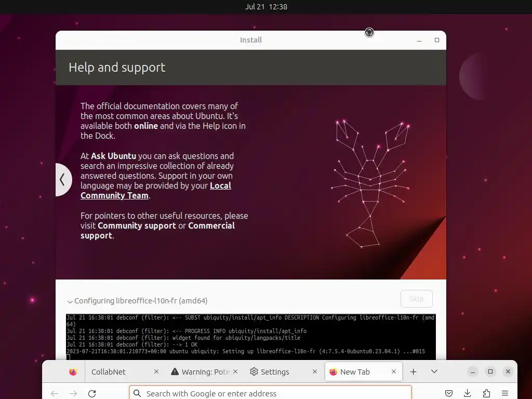This screenshot has width=532, height=399.
Task: Visit the Community support link
Action: tap(137, 225)
